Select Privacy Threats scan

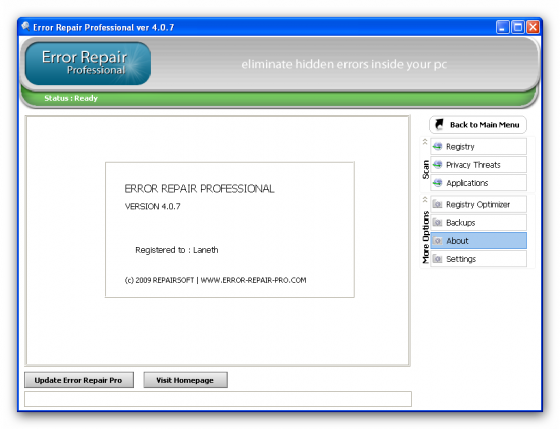tap(478, 165)
